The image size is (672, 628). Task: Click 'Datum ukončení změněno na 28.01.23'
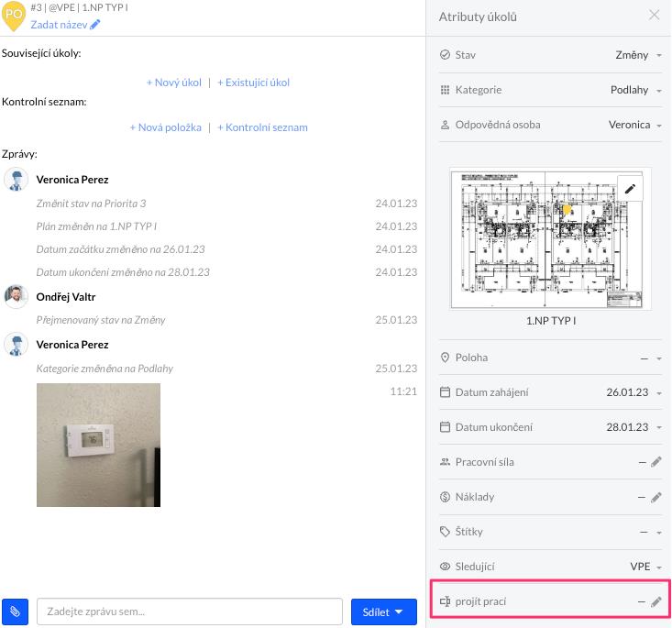point(123,272)
